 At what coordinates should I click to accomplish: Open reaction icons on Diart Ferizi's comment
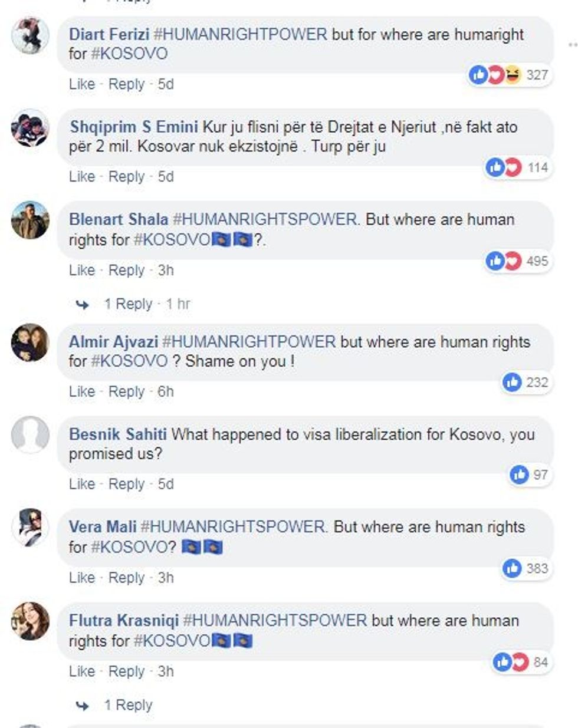tap(495, 75)
